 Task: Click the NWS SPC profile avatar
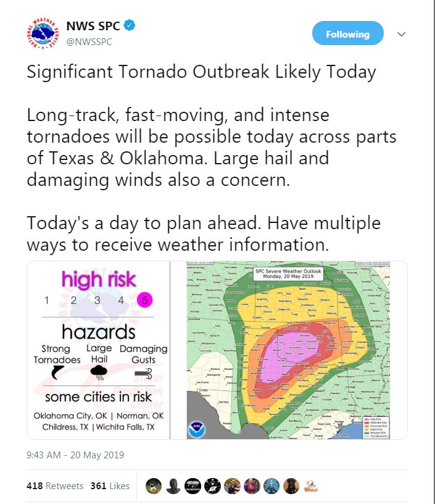(42, 33)
